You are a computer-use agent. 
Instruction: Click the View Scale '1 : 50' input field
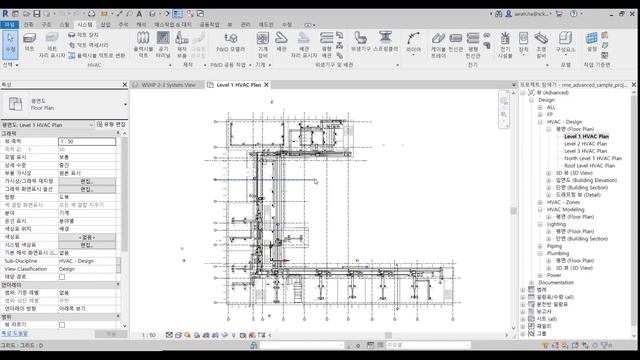pyautogui.click(x=87, y=141)
